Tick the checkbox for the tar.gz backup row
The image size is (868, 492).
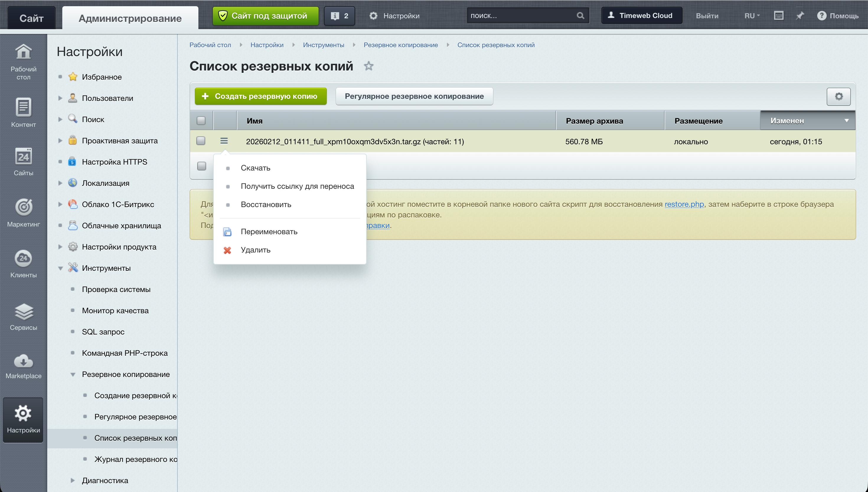(201, 141)
